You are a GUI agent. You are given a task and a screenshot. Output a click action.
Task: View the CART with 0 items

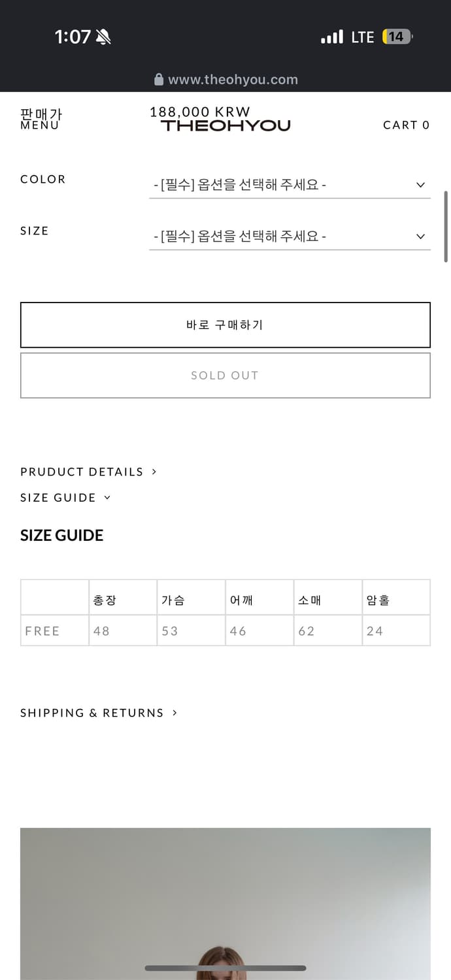tap(407, 125)
